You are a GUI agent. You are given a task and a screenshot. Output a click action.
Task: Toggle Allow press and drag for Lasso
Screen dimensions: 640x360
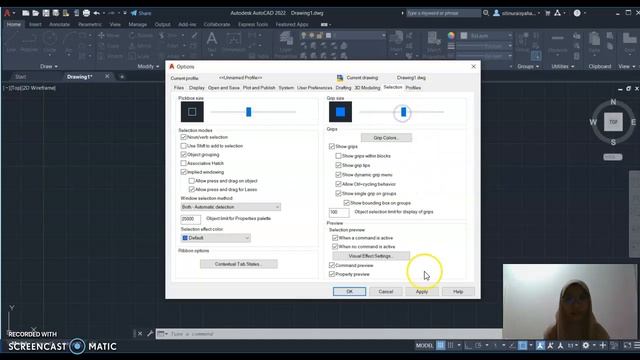click(x=191, y=189)
